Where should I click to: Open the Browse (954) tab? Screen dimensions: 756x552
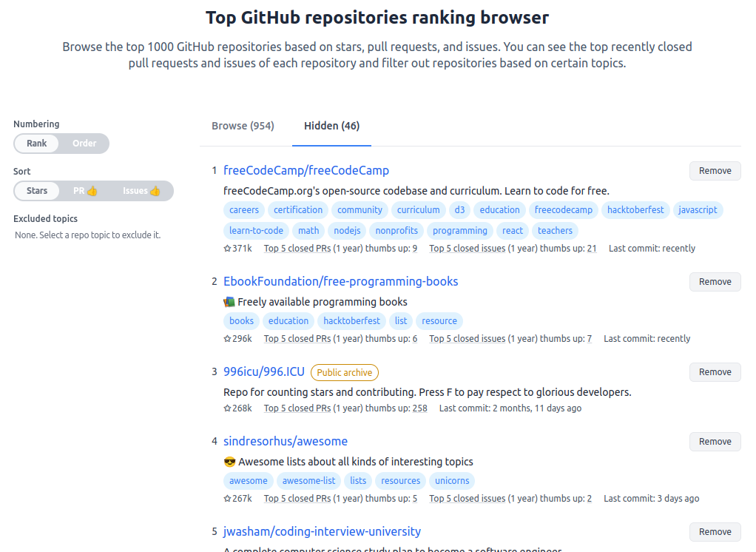point(243,126)
